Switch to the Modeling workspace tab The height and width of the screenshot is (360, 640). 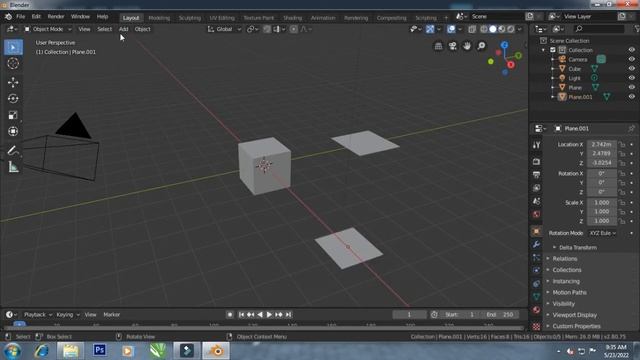[x=159, y=18]
